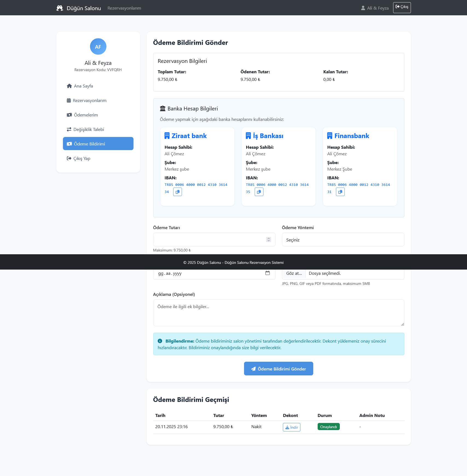Copy the İş Bankası IBAN

[x=259, y=192]
